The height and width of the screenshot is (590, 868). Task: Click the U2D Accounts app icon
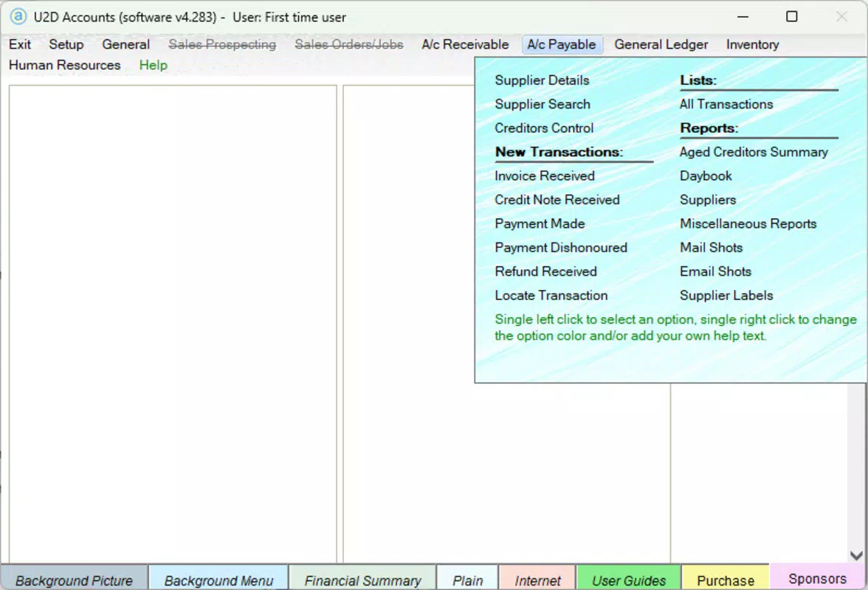18,16
